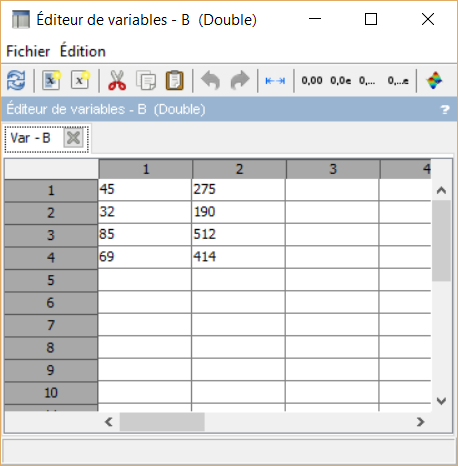The image size is (458, 466).
Task: Click the copy icon in toolbar
Action: pos(146,80)
